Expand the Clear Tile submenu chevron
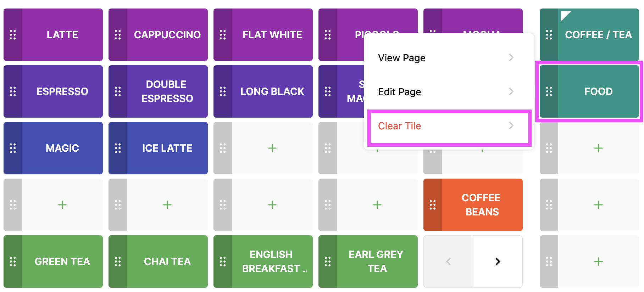The width and height of the screenshot is (644, 292). pyautogui.click(x=511, y=125)
